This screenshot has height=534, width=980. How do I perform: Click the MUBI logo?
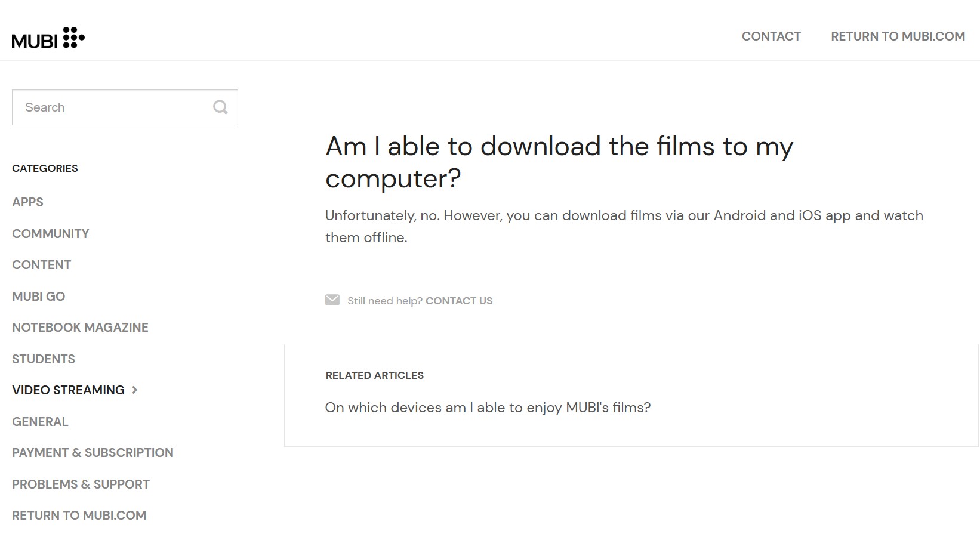[48, 37]
